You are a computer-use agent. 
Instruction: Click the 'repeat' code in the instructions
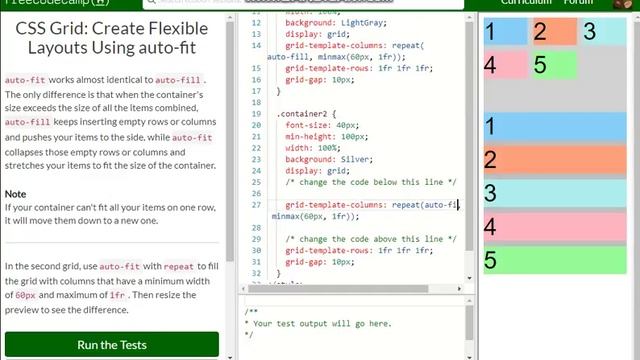tap(179, 267)
